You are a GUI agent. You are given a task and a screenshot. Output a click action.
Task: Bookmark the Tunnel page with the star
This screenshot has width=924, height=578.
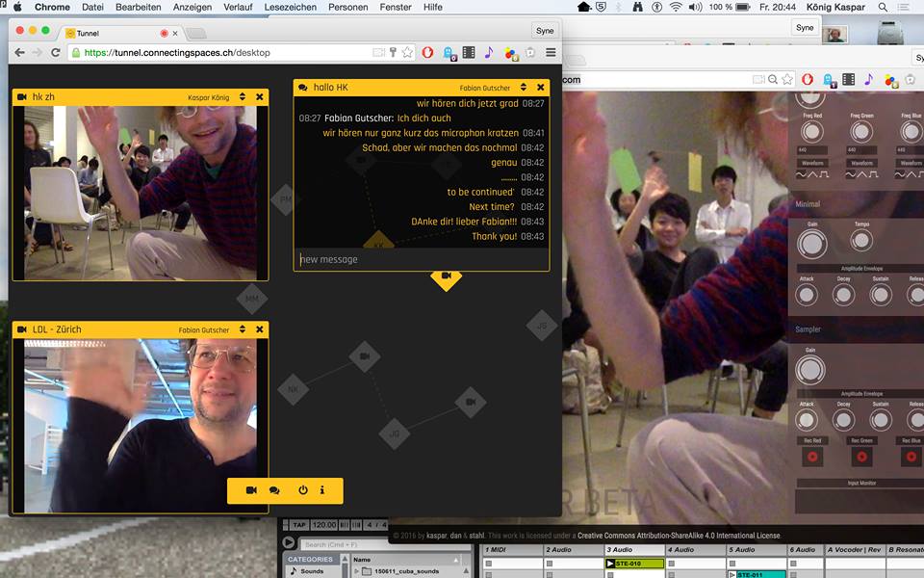pyautogui.click(x=407, y=52)
